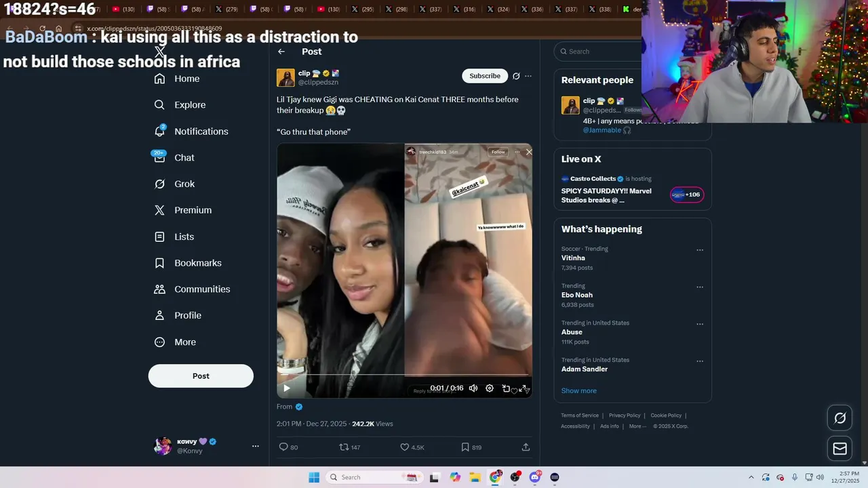Open the floating Grok button at bottom right
Image resolution: width=868 pixels, height=488 pixels.
840,418
